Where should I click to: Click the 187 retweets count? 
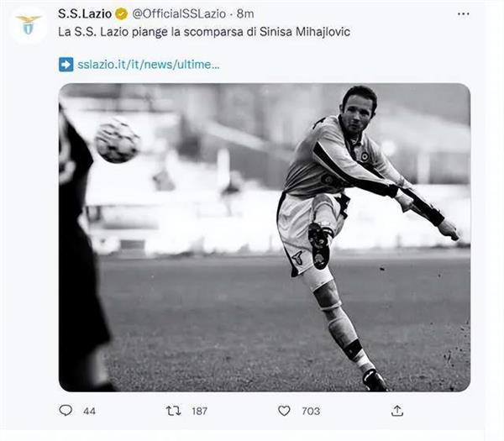tap(200, 411)
